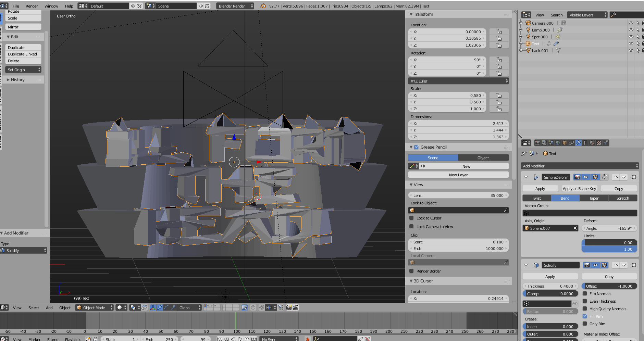Image resolution: width=644 pixels, height=341 pixels.
Task: Collapse the Transform panel
Action: [411, 14]
